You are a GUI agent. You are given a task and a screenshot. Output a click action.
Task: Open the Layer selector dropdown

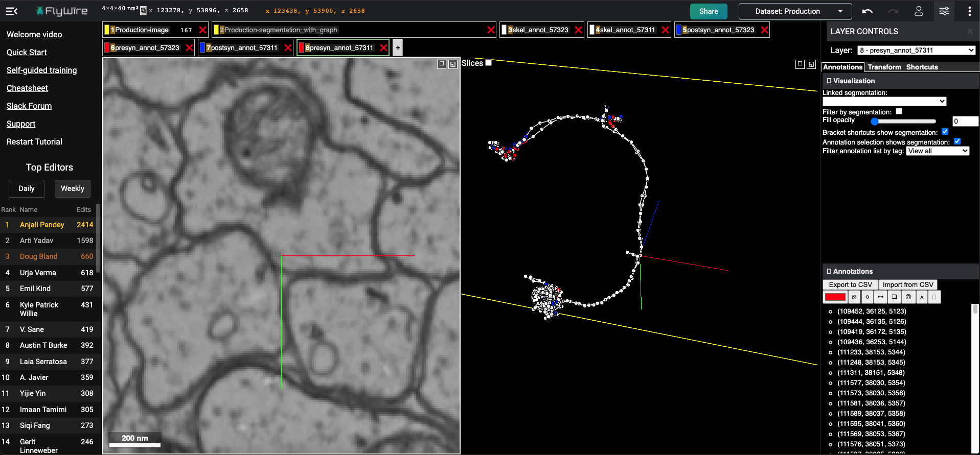(916, 50)
